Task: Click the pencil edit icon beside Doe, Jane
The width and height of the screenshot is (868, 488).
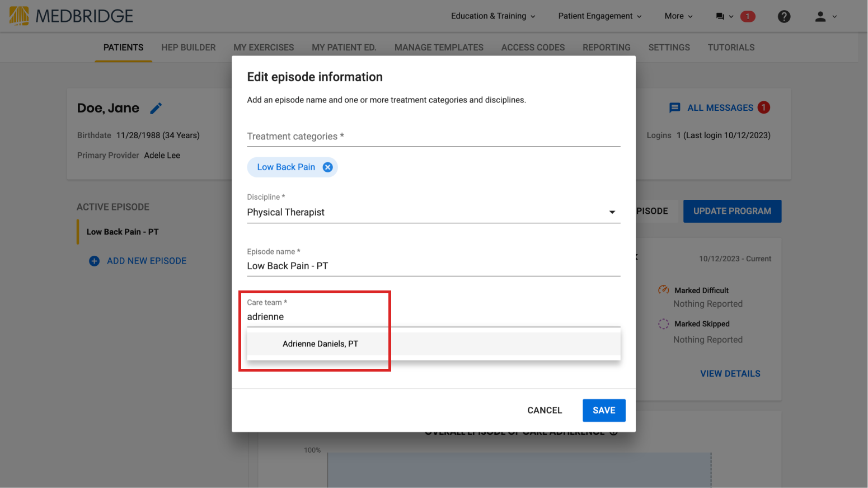Action: (x=156, y=108)
